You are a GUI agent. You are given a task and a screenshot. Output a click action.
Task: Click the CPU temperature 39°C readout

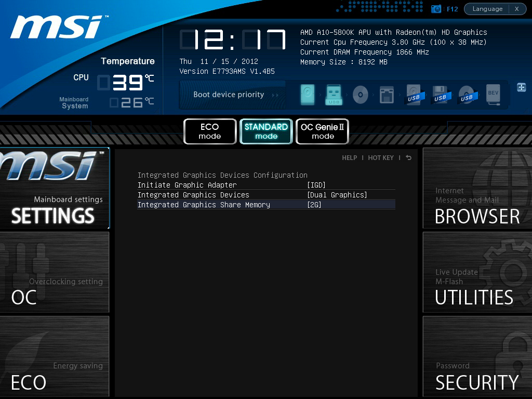tap(126, 82)
